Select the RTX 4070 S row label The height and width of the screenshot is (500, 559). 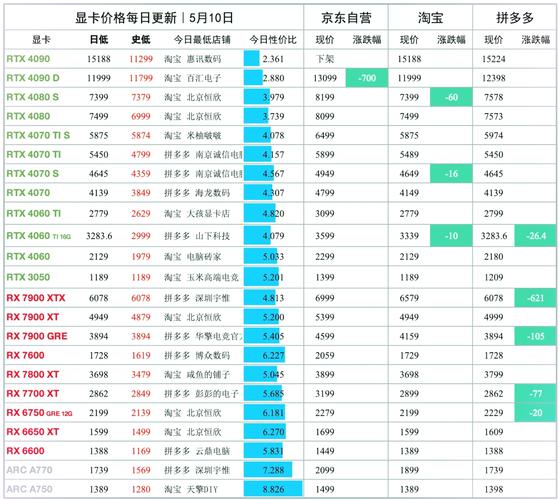pos(32,174)
